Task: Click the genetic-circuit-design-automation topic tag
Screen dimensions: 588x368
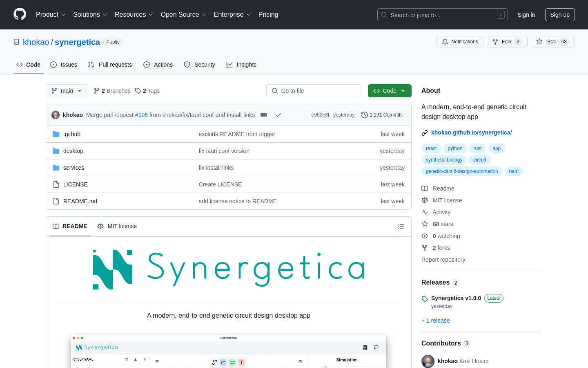Action: pyautogui.click(x=462, y=171)
